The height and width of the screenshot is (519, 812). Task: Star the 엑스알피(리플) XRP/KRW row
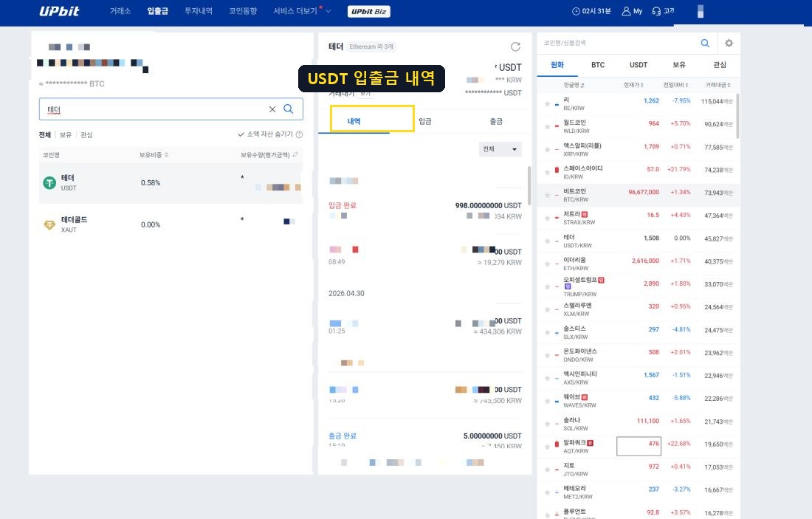point(547,150)
